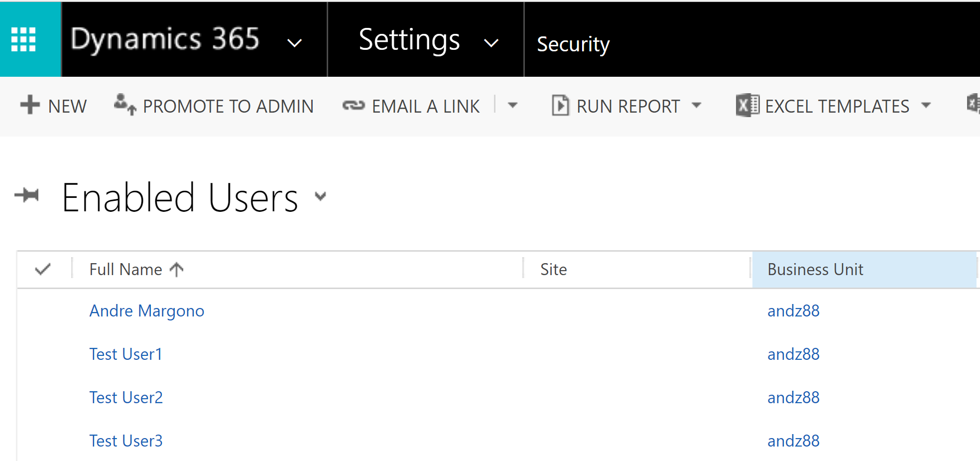Click the partially visible Excel export icon
Screen dimensions: 980x461
[x=973, y=105]
